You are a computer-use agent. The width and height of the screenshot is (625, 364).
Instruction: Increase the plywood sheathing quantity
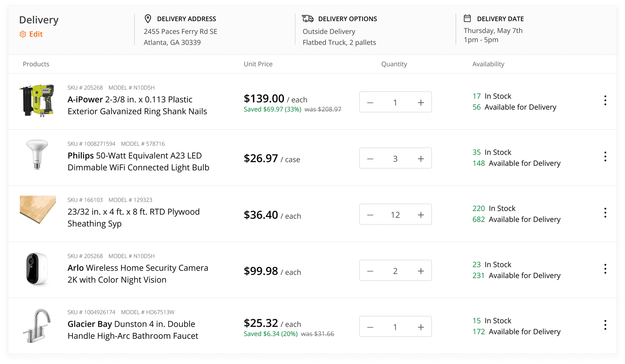[421, 215]
